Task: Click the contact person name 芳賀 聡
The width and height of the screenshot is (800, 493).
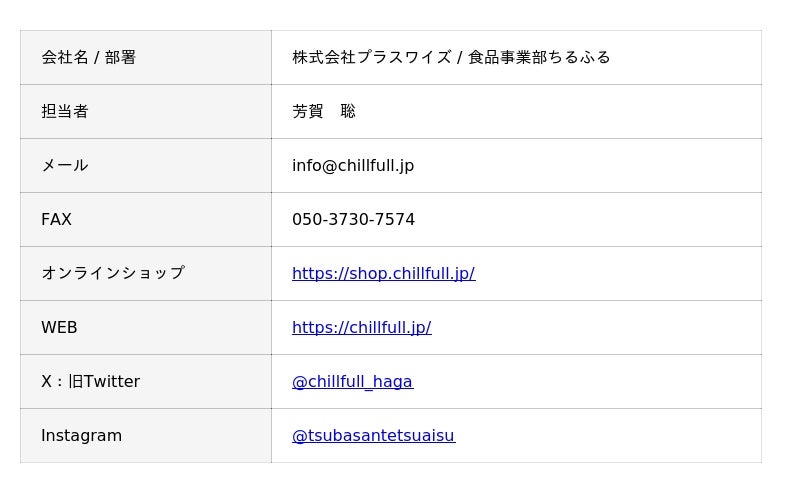Action: tap(323, 111)
